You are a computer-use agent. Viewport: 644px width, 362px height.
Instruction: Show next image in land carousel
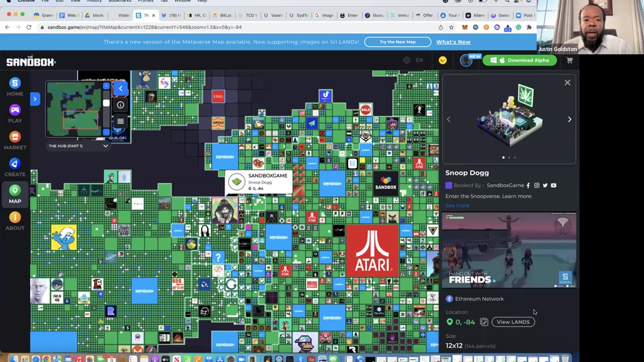pos(570,119)
